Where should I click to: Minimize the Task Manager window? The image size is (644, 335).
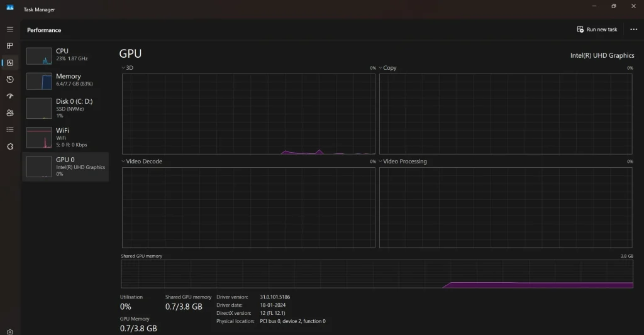(594, 6)
